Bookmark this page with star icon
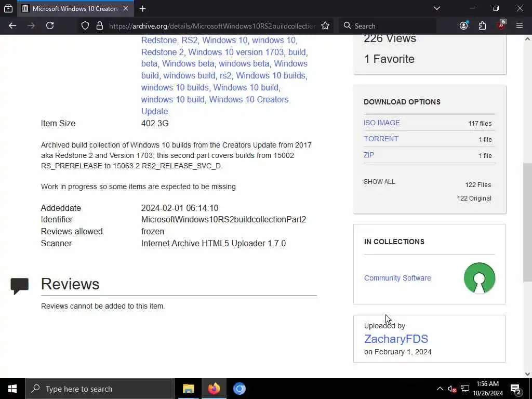 point(325,26)
